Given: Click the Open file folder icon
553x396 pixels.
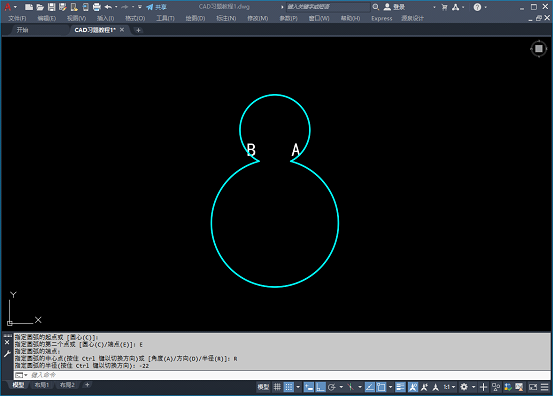Looking at the screenshot, I should [x=40, y=7].
